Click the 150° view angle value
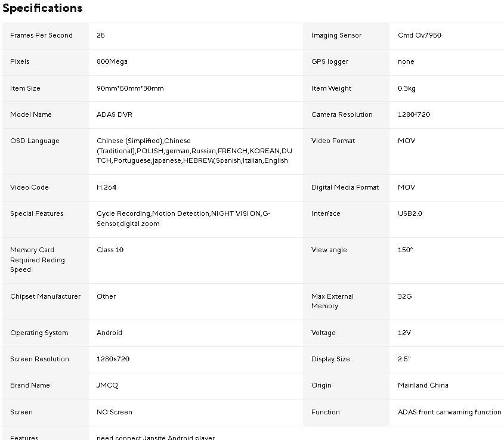 tap(405, 250)
